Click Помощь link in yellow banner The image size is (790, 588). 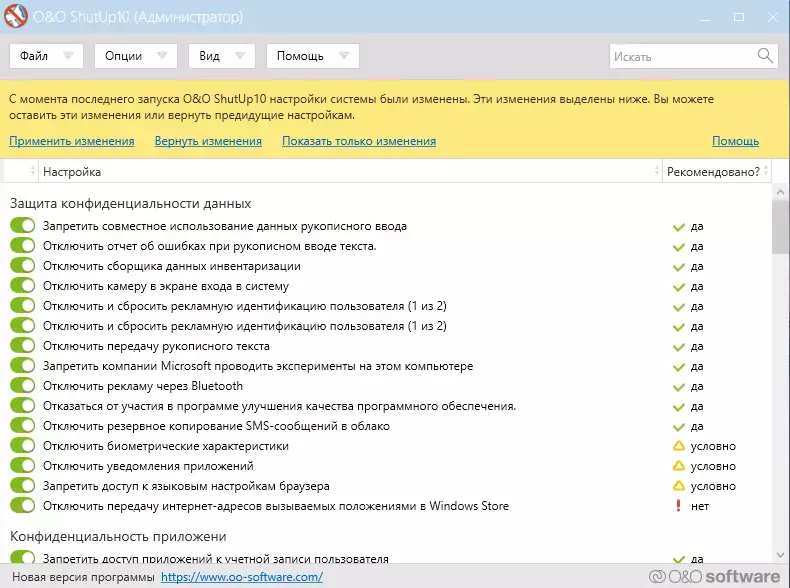click(735, 141)
